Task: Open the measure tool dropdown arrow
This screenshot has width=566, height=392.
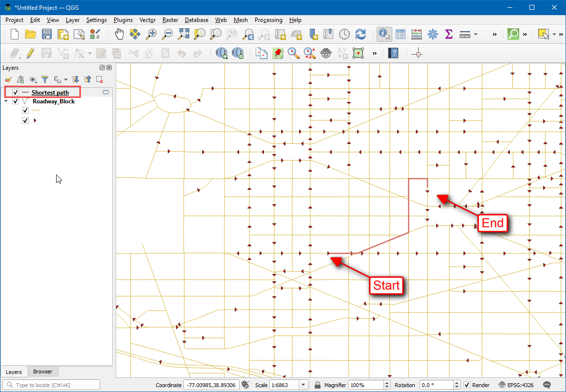Action: tap(476, 34)
